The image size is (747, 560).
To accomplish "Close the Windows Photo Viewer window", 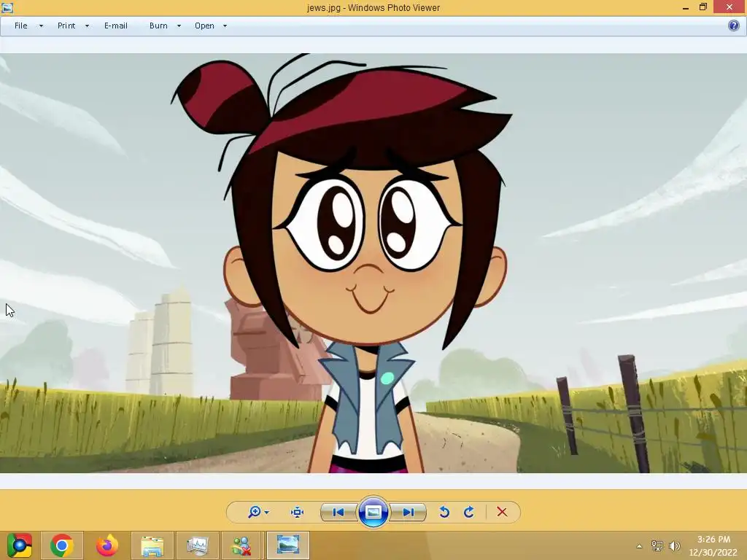I will (x=729, y=7).
